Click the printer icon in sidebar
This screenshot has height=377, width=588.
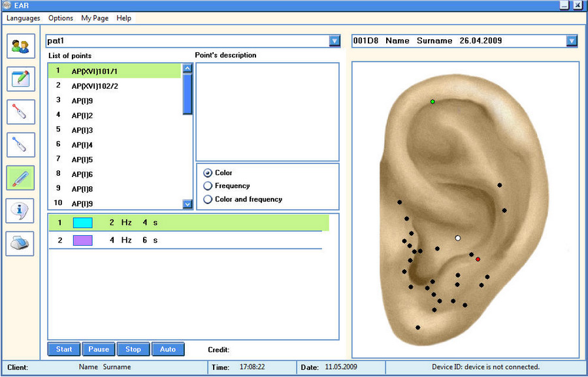pos(20,243)
